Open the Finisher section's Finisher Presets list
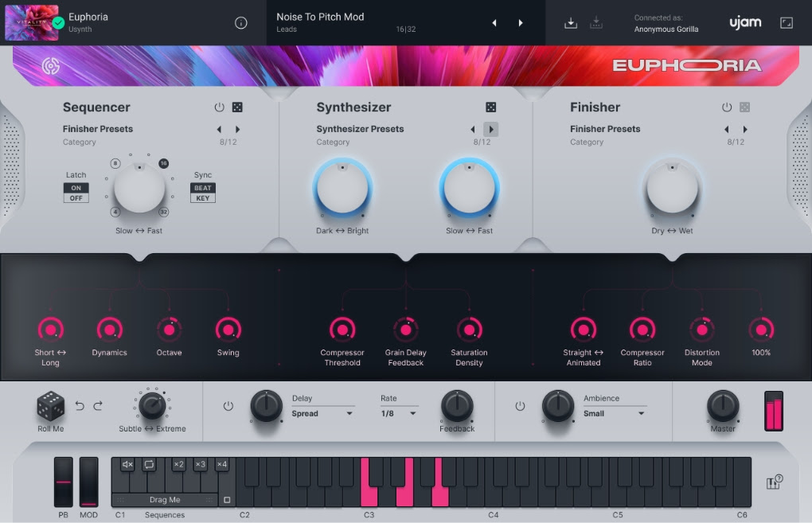This screenshot has width=812, height=523. click(x=605, y=129)
